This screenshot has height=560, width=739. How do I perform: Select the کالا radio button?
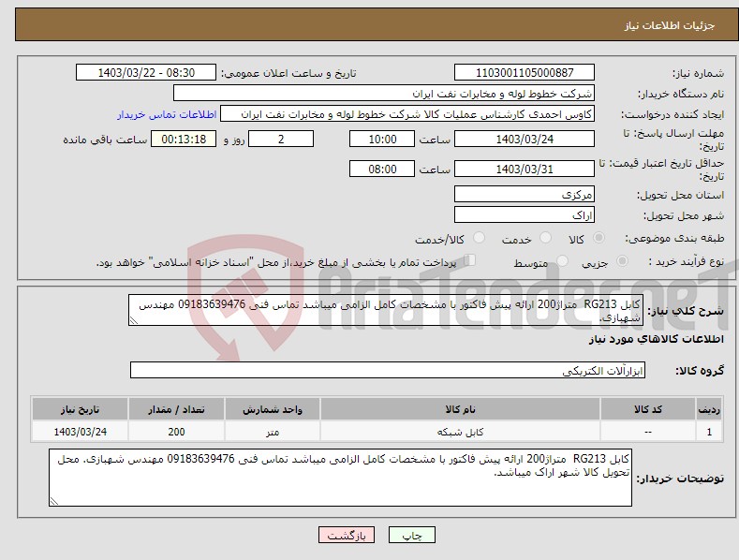click(x=599, y=238)
